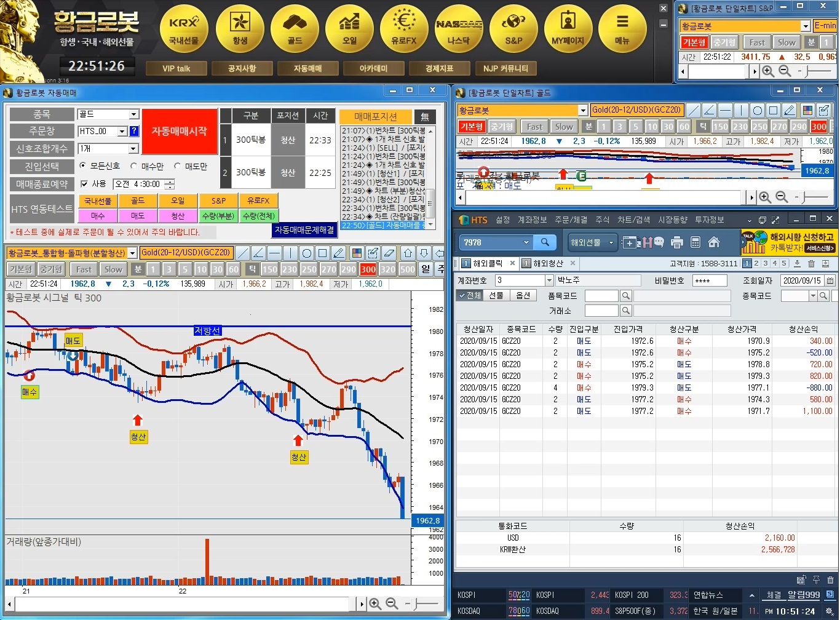This screenshot has height=620, width=840.
Task: Toggle the 전체 filter in HTS account panel
Action: coord(470,296)
